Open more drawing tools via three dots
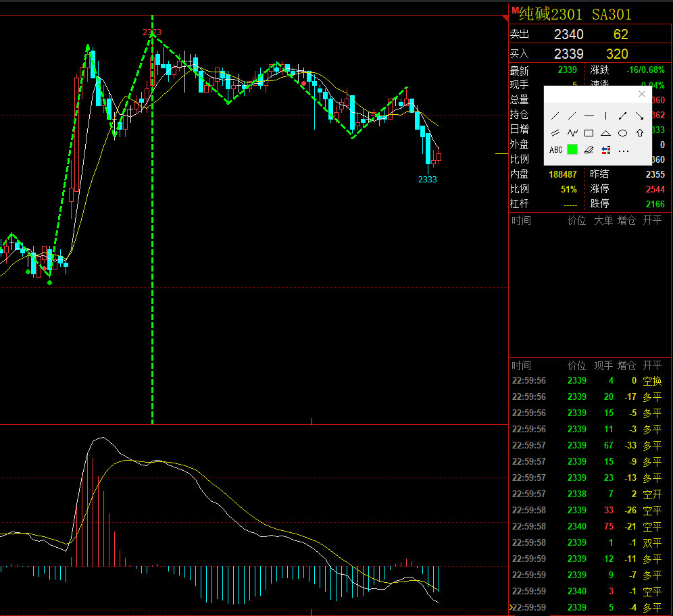673x616 pixels. pyautogui.click(x=624, y=151)
